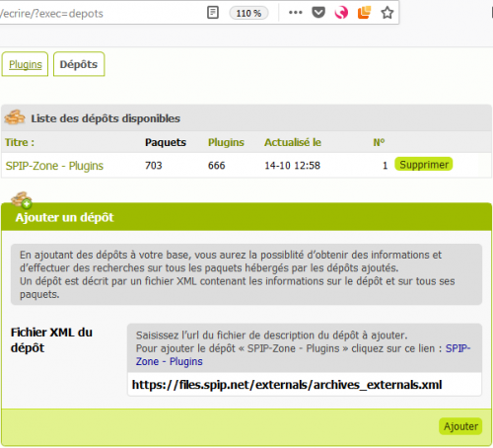This screenshot has width=493, height=448.
Task: Click the add depot icon with plus
Action: tap(22, 200)
